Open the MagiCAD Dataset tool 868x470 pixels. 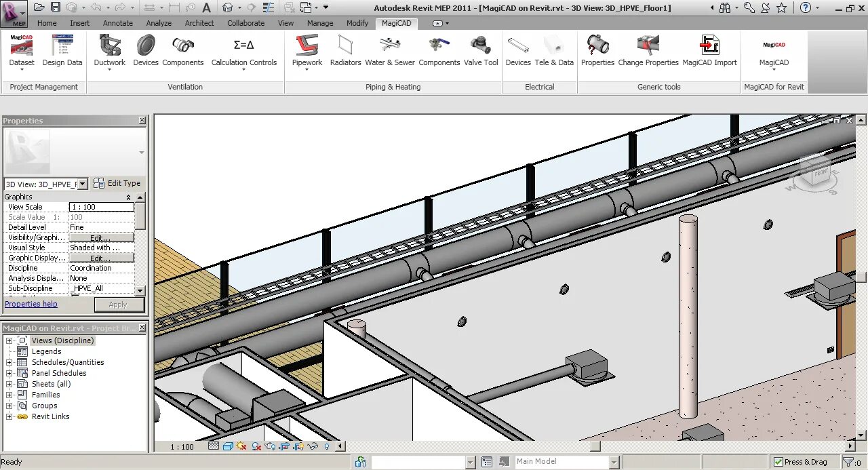point(22,52)
